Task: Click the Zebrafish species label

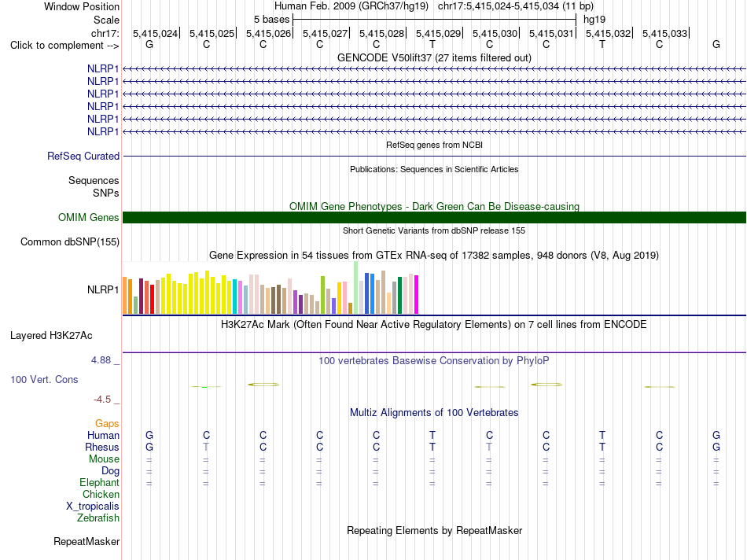Action: pos(98,518)
